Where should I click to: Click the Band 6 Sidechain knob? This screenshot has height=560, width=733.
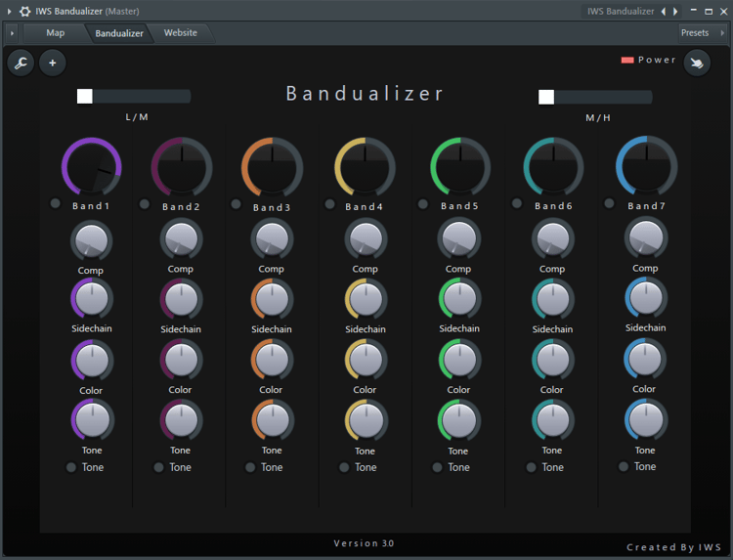[x=553, y=299]
